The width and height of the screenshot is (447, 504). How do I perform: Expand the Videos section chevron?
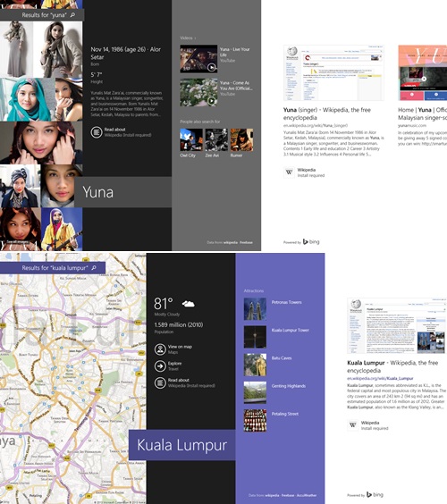click(195, 38)
